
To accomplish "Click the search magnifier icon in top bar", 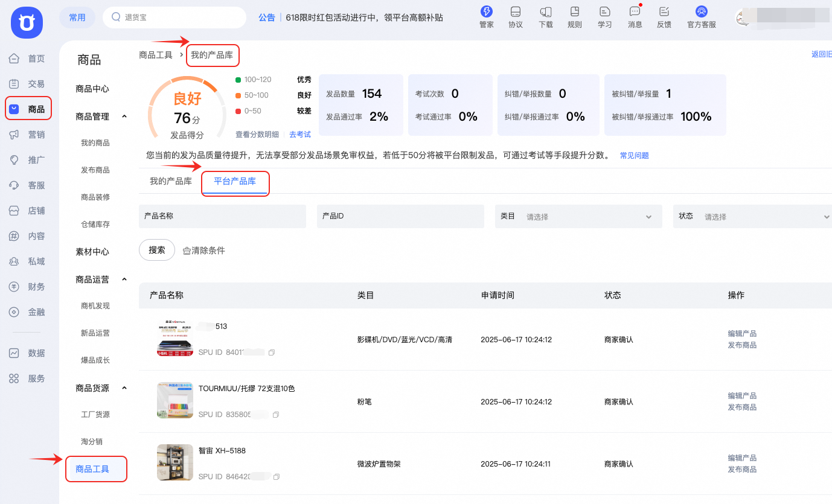I will coord(115,18).
